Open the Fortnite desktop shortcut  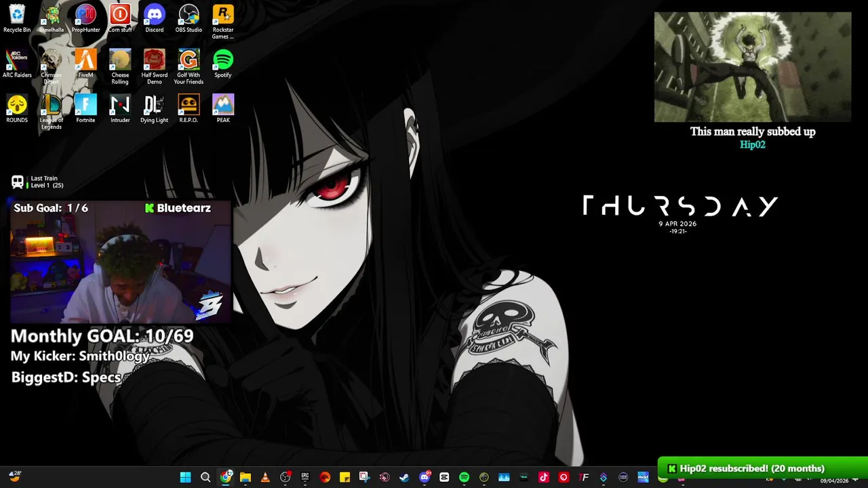[x=85, y=108]
